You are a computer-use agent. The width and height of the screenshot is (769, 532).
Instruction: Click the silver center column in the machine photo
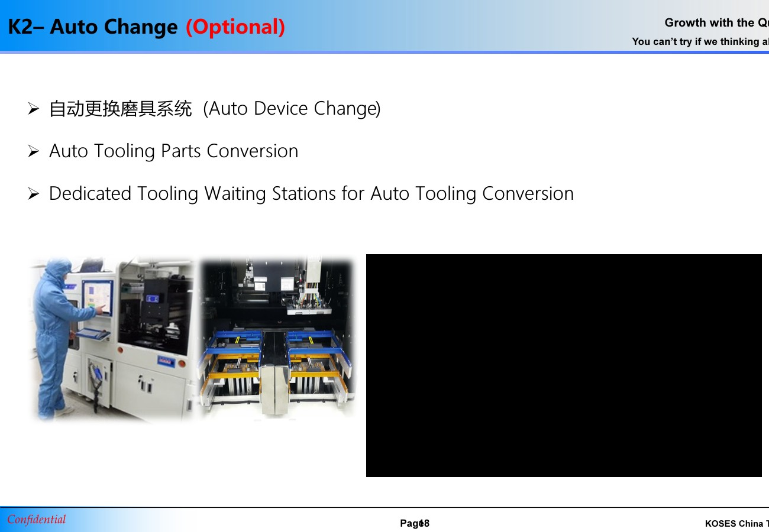point(274,372)
